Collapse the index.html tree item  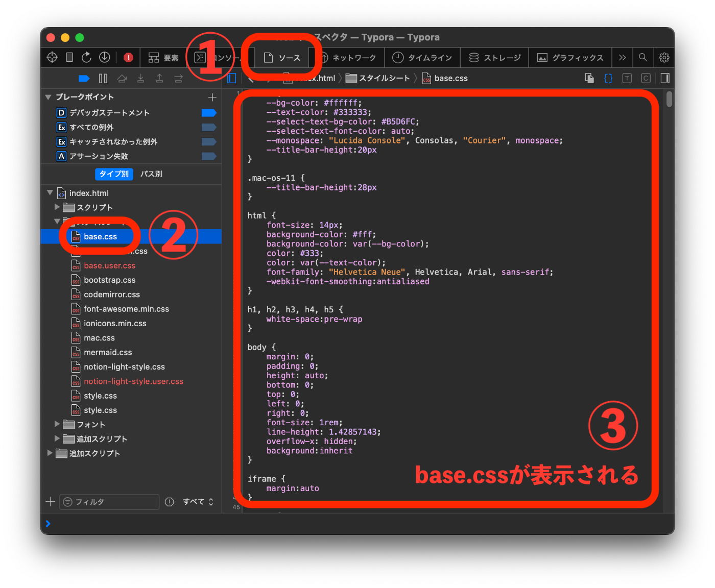click(x=49, y=193)
